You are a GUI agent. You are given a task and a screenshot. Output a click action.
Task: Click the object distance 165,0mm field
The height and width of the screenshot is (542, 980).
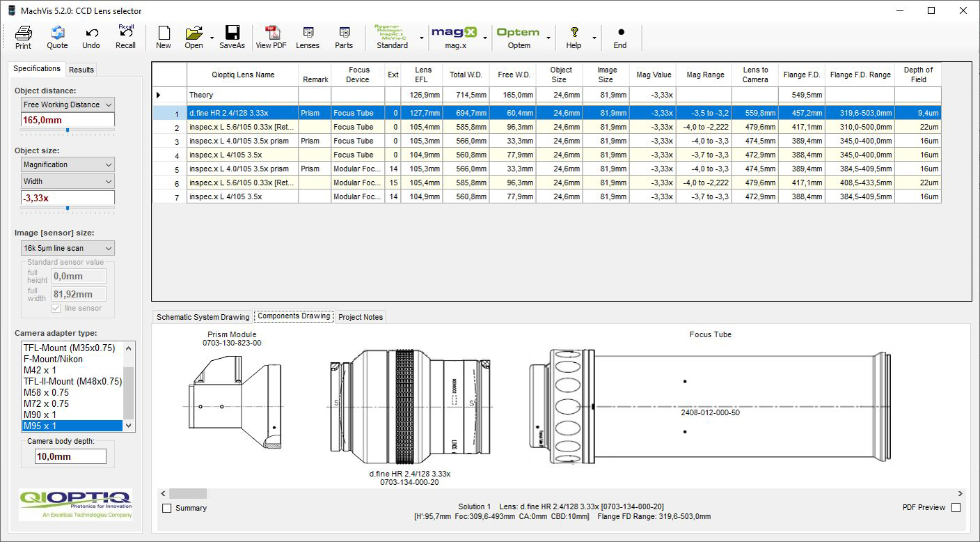point(68,120)
